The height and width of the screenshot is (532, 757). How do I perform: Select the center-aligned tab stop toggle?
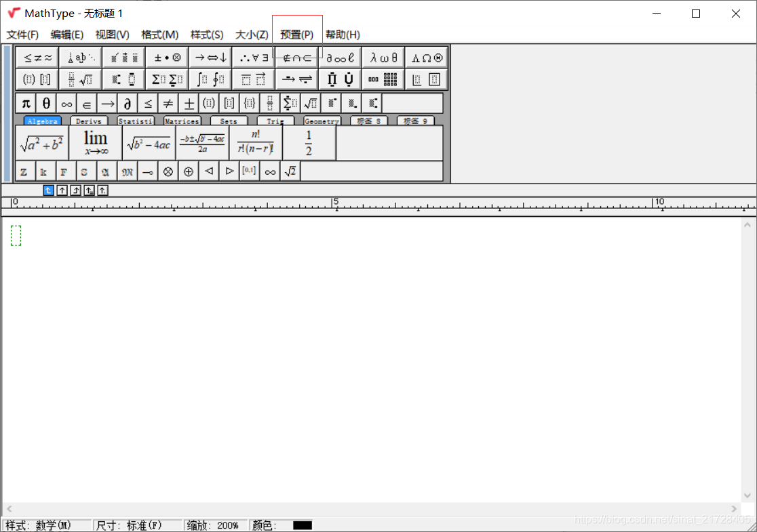coord(62,190)
